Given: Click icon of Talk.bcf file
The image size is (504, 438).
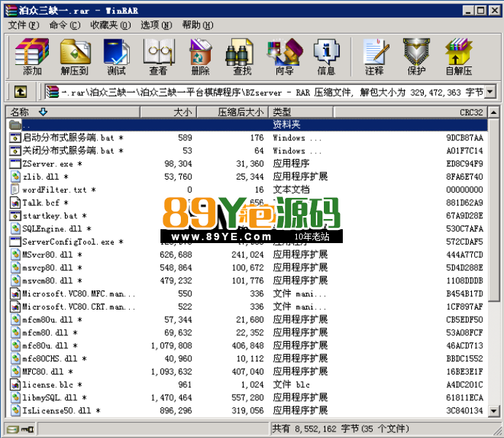Looking at the screenshot, I should 15,203.
